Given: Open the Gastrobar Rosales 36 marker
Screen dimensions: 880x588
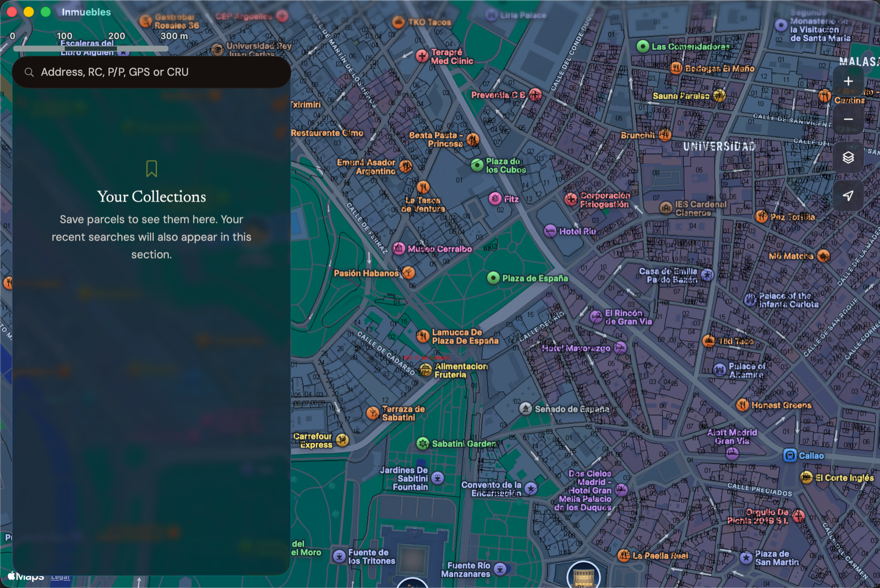Looking at the screenshot, I should pos(146,21).
